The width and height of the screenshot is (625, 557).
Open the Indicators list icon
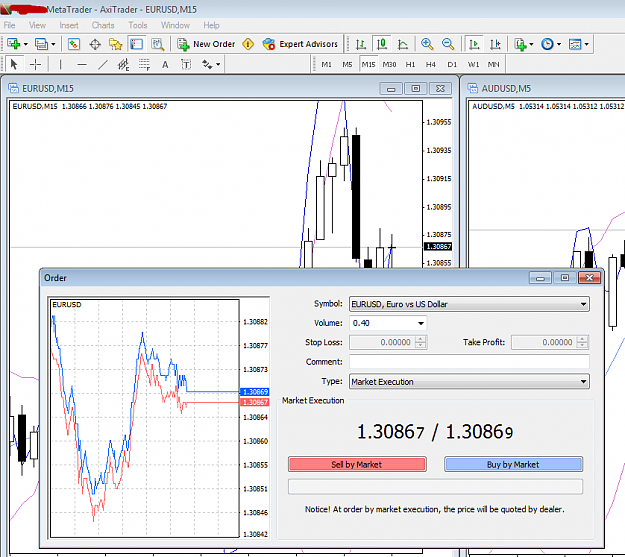pyautogui.click(x=521, y=44)
